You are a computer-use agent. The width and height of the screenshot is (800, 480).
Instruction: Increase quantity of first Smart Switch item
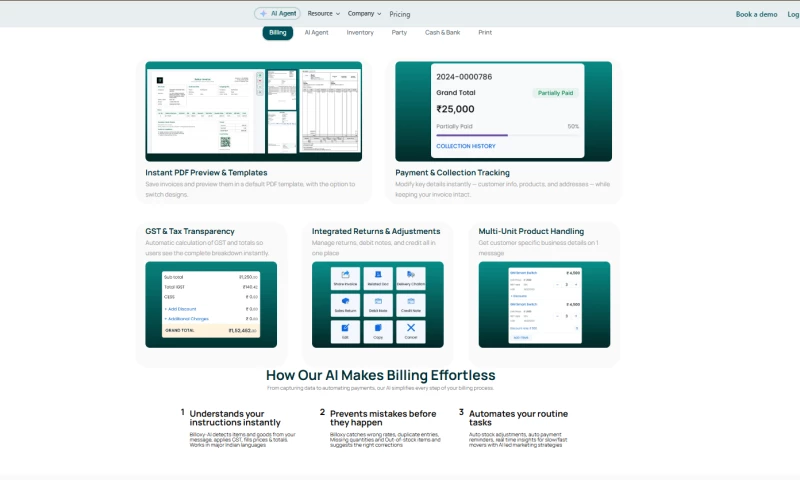pos(576,285)
